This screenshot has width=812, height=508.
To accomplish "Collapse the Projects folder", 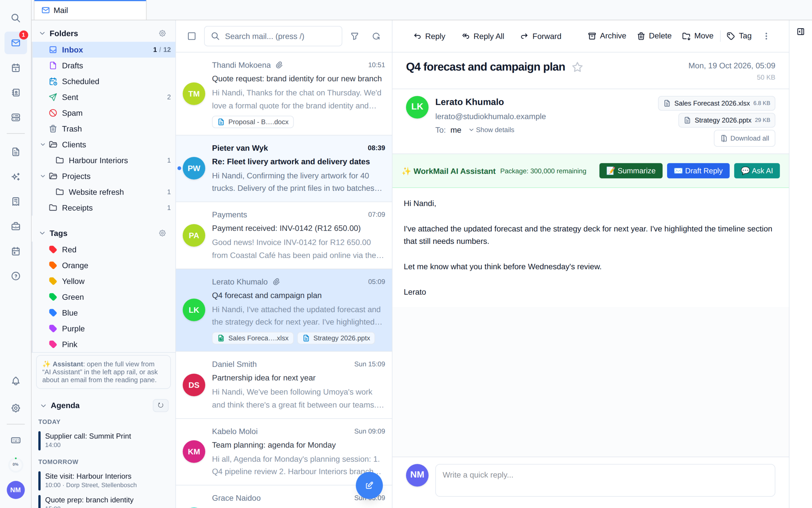I will coord(43,176).
